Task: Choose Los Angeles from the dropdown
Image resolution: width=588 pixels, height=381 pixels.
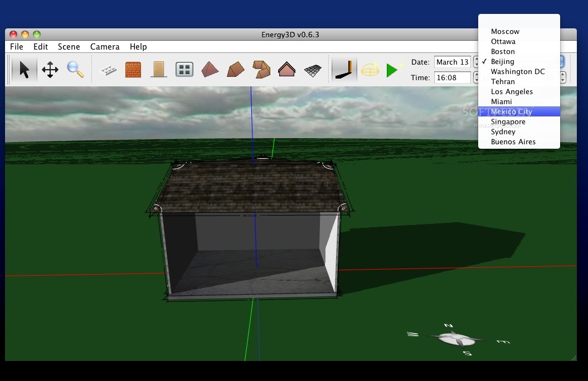Action: (519, 92)
